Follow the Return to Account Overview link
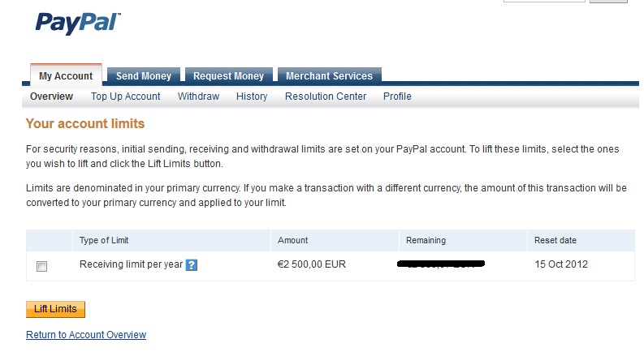Viewport: 644px width, 352px height. coord(86,335)
